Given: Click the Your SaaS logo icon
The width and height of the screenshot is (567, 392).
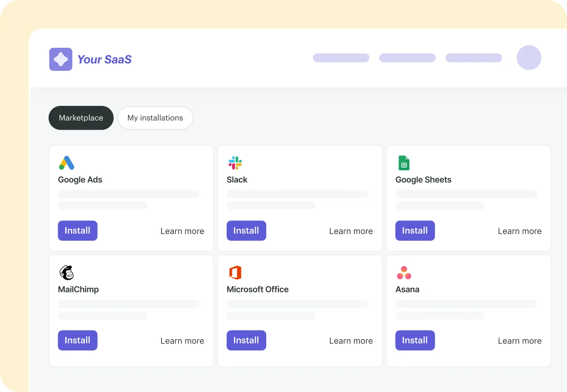Looking at the screenshot, I should (x=61, y=59).
